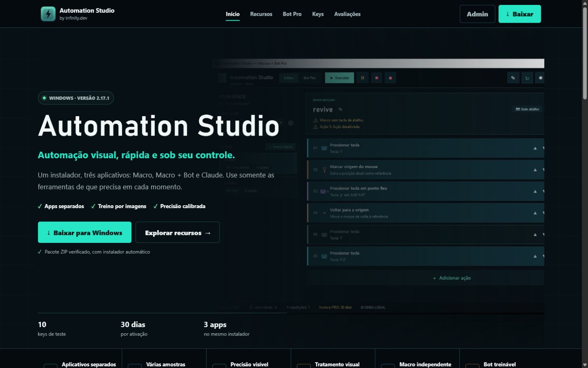The image size is (588, 368).
Task: Click the page vertical scrollbar thumb
Action: coord(585,53)
